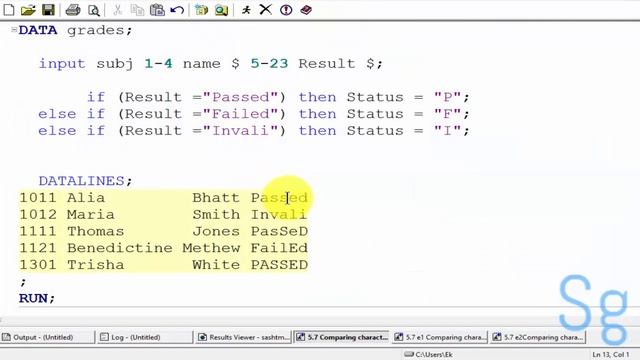
Task: Open the 5.7 e2Comparing chara... tab
Action: [538, 337]
